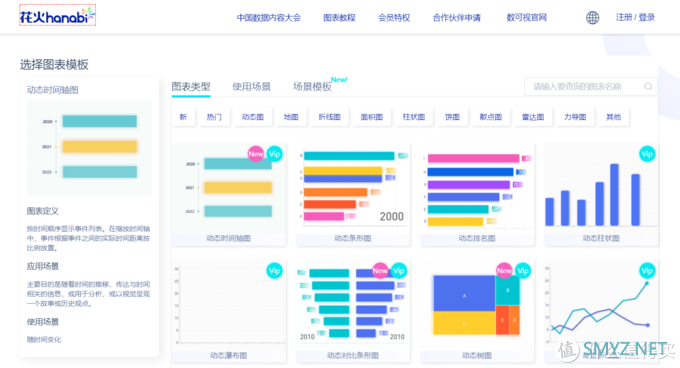Filter by 力导图 category

(x=575, y=117)
